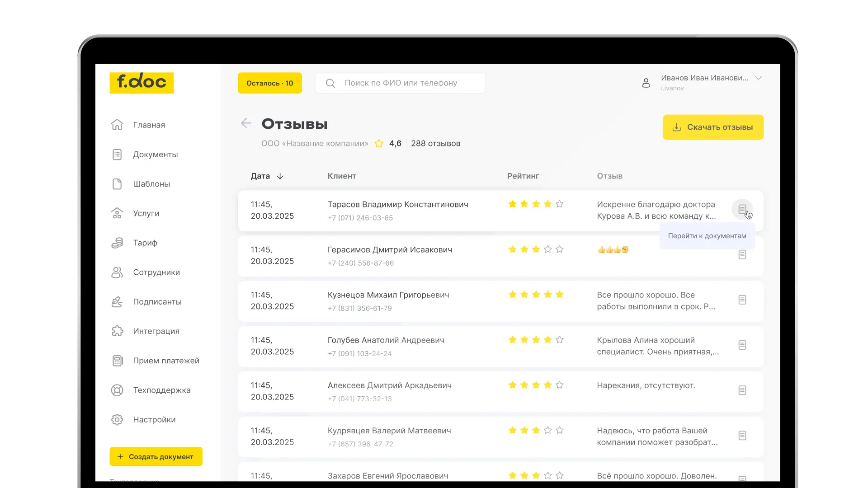Click the f.doc logo
The image size is (868, 488).
pyautogui.click(x=142, y=83)
